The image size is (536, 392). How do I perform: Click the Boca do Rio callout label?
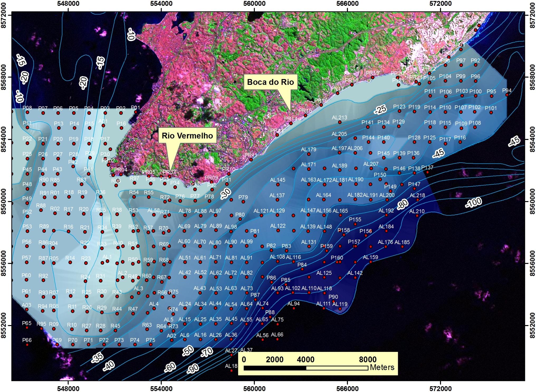[270, 82]
